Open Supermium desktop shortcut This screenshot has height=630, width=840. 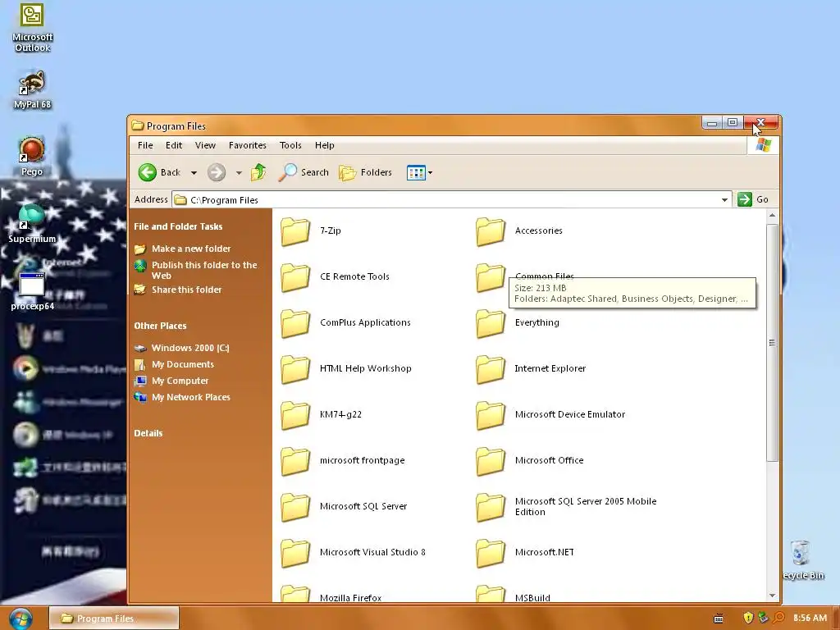tap(32, 224)
